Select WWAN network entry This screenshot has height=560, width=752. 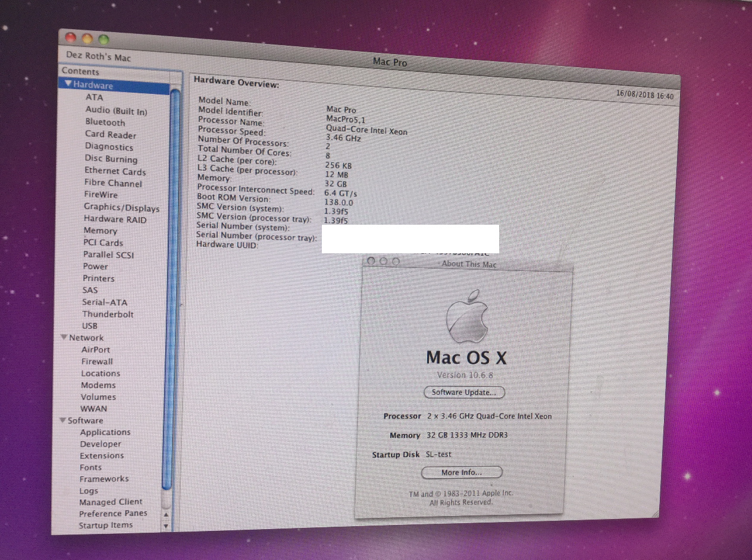[94, 408]
